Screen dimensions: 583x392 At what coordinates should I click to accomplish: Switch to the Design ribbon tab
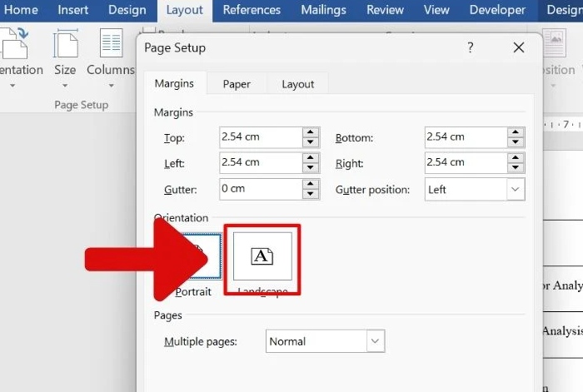click(127, 10)
